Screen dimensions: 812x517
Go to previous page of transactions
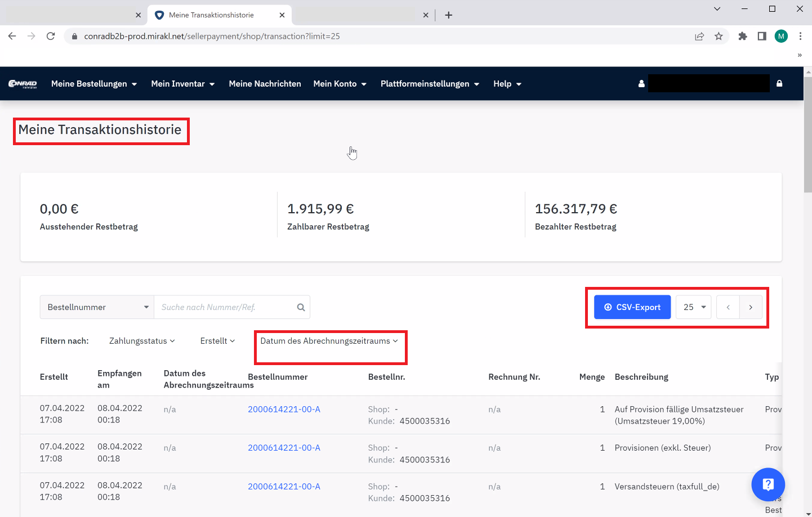[x=728, y=307]
